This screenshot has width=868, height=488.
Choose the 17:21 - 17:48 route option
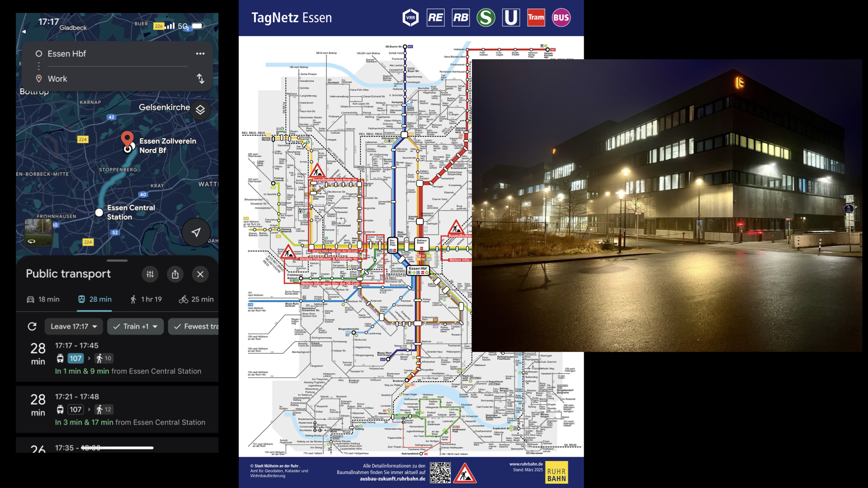pyautogui.click(x=117, y=409)
